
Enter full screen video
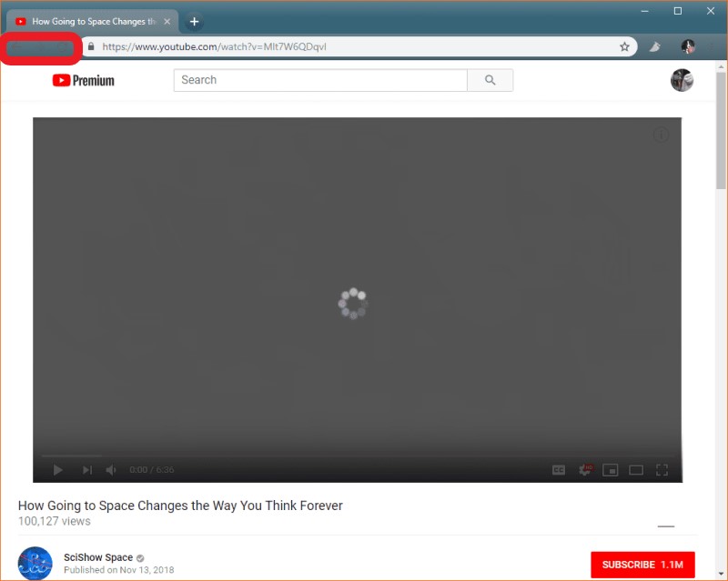(662, 470)
